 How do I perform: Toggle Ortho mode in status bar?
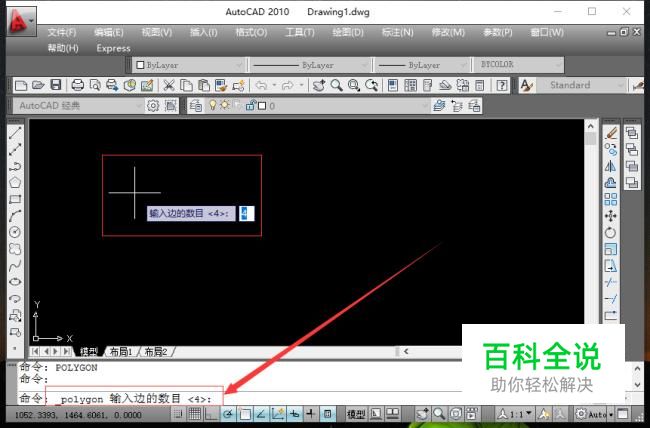[x=211, y=414]
